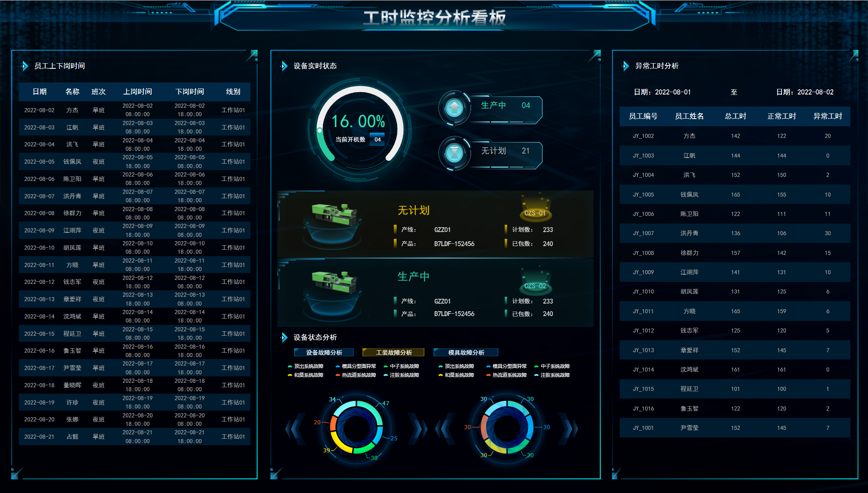The image size is (868, 493).
Task: Click the yellow 39 segment in left donut
Action: [x=339, y=442]
